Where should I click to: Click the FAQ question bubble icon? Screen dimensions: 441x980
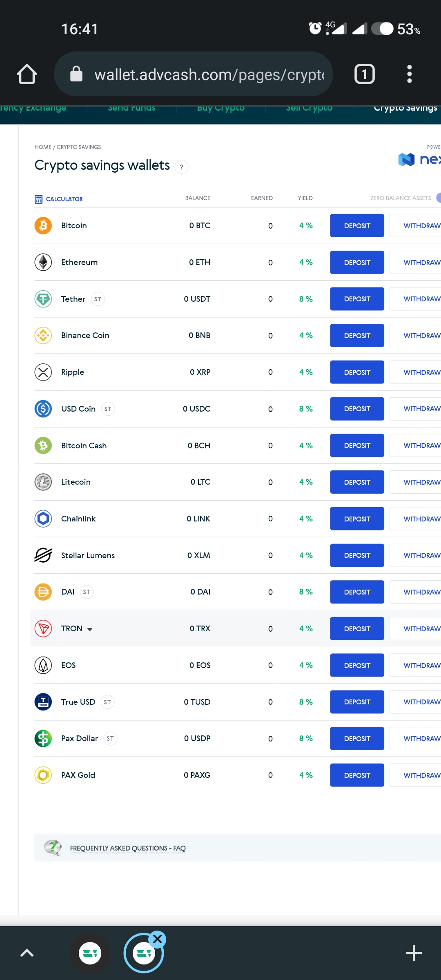[53, 848]
